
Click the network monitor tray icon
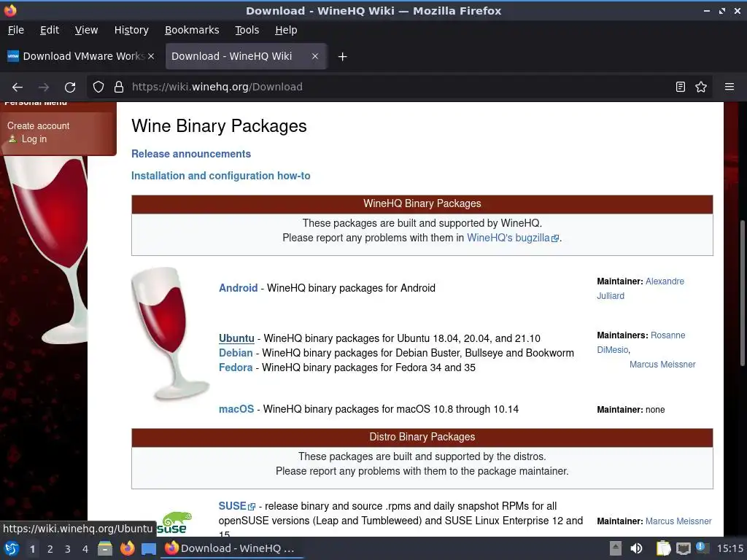coord(683,548)
